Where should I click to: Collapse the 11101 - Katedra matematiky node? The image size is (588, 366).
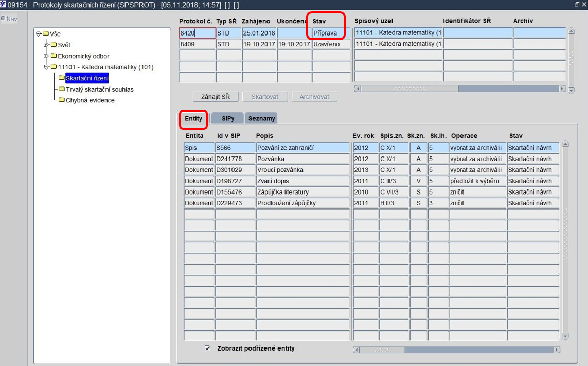pyautogui.click(x=46, y=67)
